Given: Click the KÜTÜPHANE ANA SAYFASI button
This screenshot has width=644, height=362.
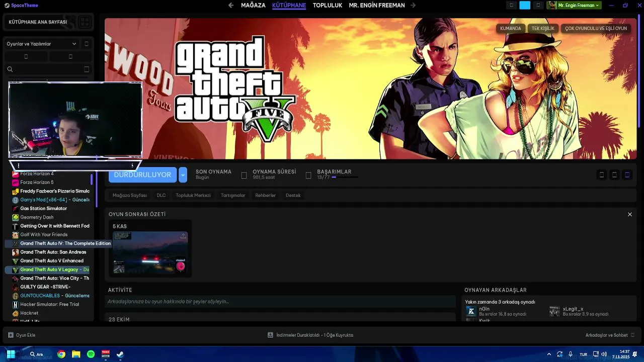Looking at the screenshot, I should pyautogui.click(x=38, y=22).
